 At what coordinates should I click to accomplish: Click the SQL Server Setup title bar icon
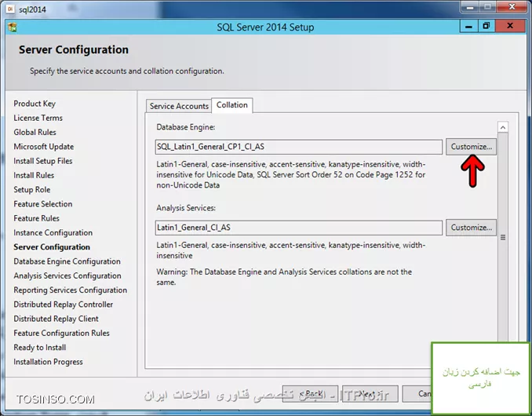tap(13, 27)
